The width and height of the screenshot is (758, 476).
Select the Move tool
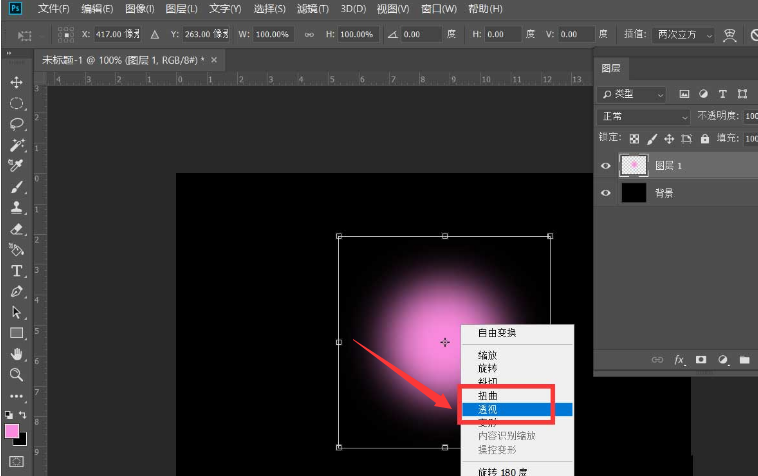16,82
